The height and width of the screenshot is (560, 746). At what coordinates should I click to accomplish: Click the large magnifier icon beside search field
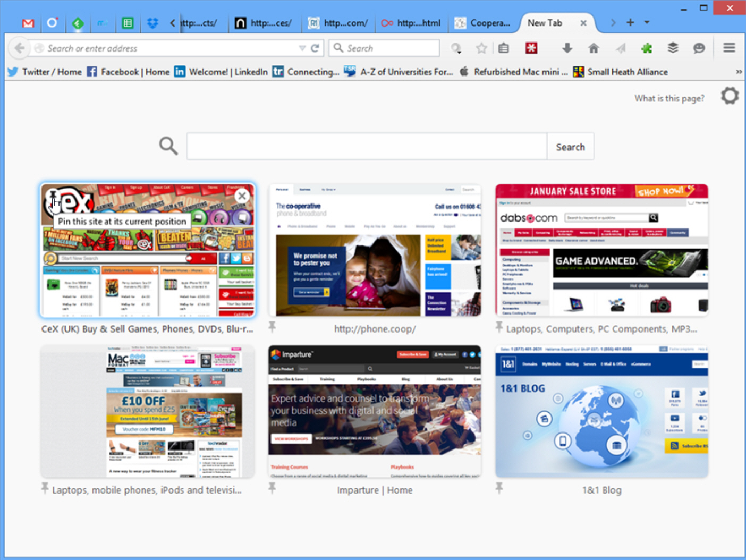click(168, 146)
